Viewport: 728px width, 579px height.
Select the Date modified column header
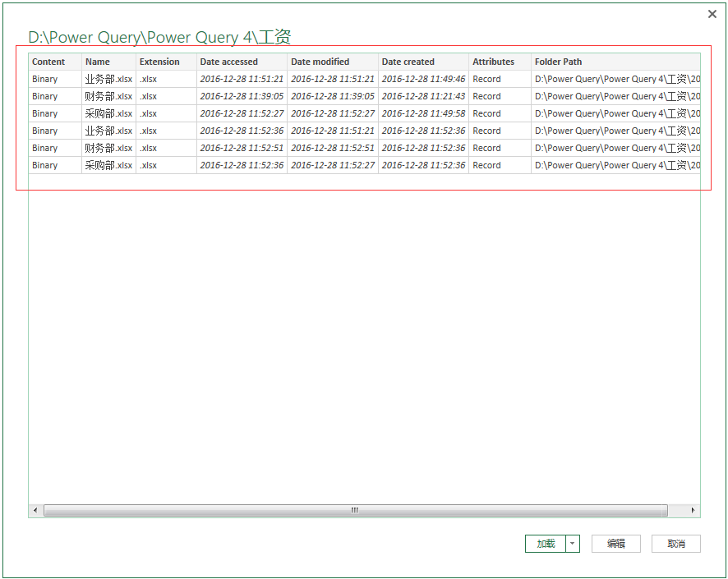click(x=333, y=62)
